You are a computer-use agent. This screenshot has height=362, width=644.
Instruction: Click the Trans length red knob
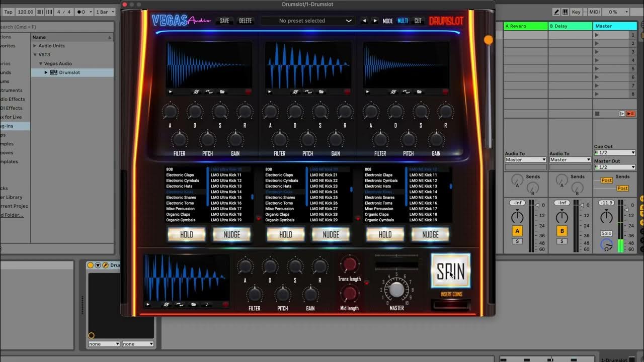[x=349, y=264]
